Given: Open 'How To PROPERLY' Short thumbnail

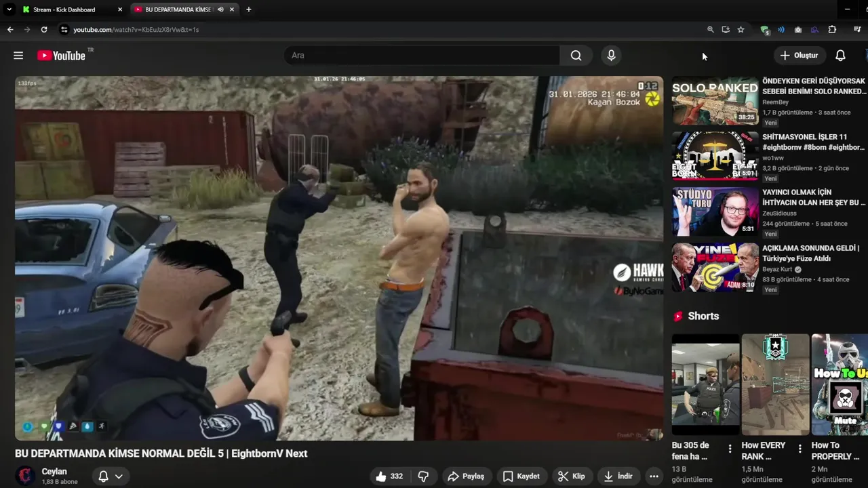Looking at the screenshot, I should [840, 384].
